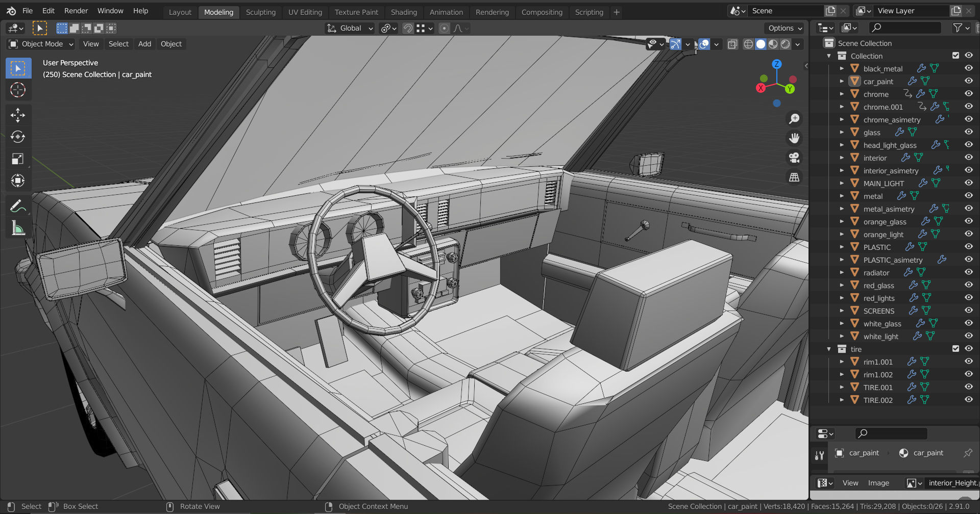Toggle snapping magnet in header

tap(408, 29)
